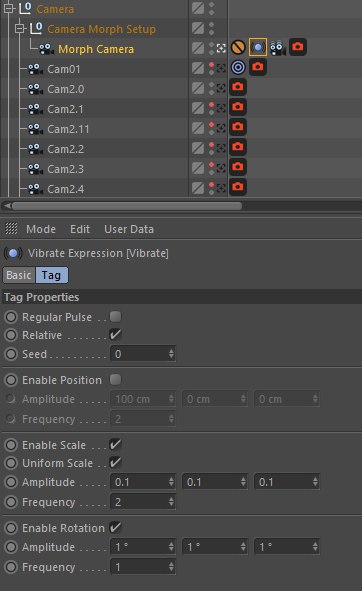The height and width of the screenshot is (591, 362).
Task: Activate the Cam2.3 active-camera crosshair
Action: 221,168
